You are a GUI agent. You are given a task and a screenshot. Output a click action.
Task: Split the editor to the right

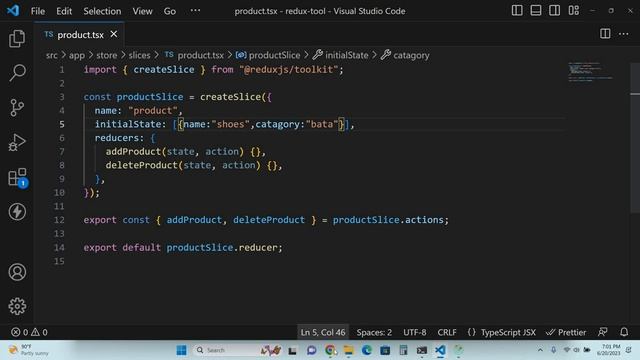[x=605, y=34]
